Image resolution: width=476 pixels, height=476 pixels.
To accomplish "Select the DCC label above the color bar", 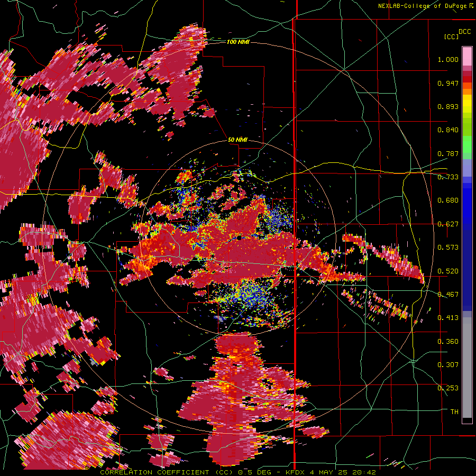I will (x=465, y=32).
